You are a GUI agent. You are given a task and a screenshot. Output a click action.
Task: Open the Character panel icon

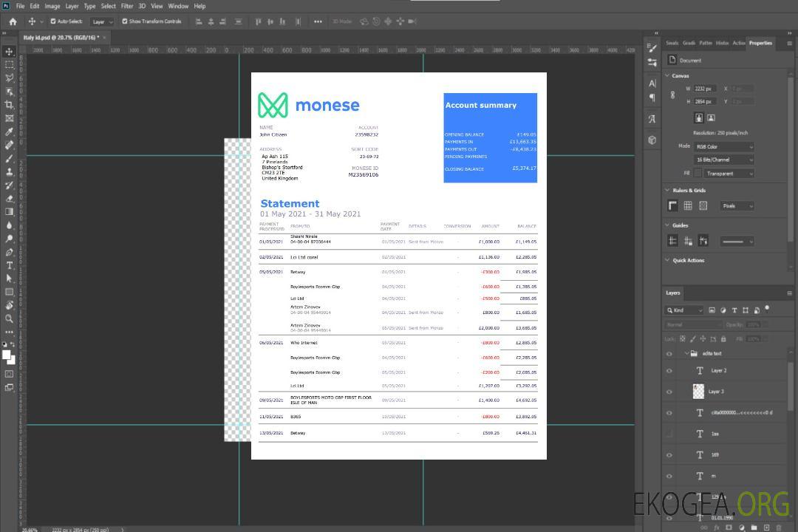652,83
